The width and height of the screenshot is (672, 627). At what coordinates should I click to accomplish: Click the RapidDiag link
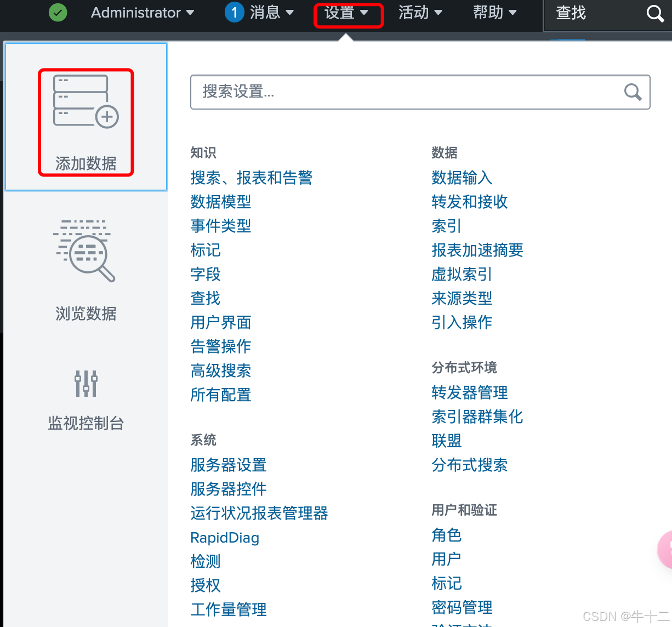224,538
